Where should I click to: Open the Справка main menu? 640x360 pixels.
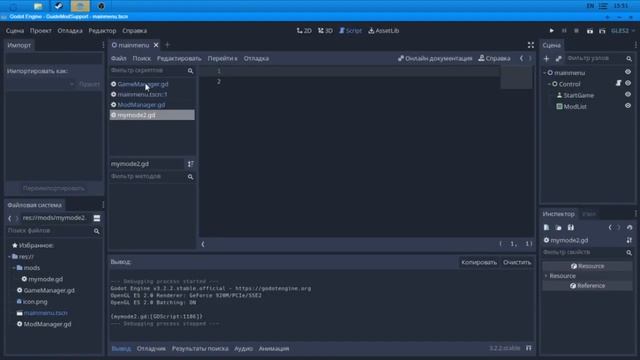pyautogui.click(x=135, y=31)
